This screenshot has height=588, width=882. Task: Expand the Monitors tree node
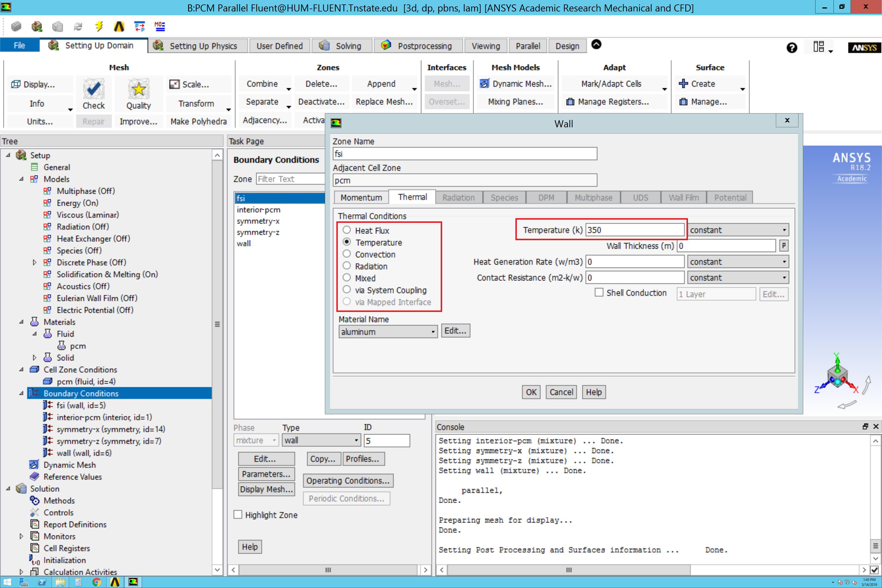point(21,536)
